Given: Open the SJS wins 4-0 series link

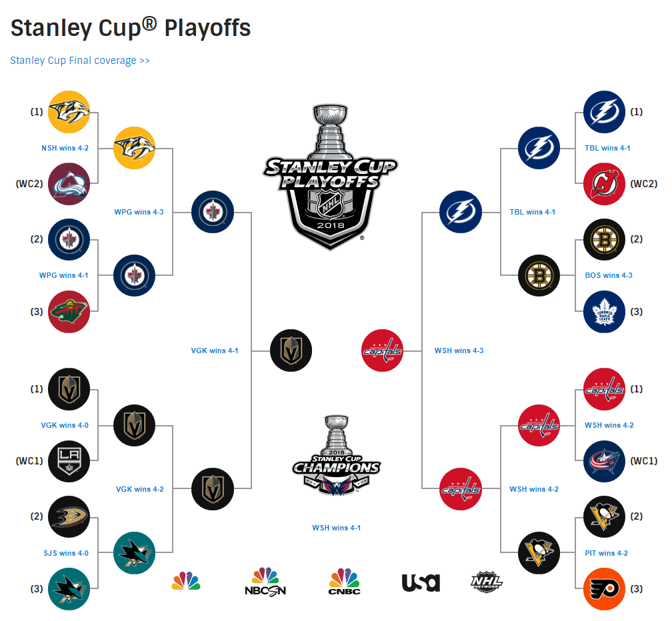Looking at the screenshot, I should pyautogui.click(x=64, y=553).
